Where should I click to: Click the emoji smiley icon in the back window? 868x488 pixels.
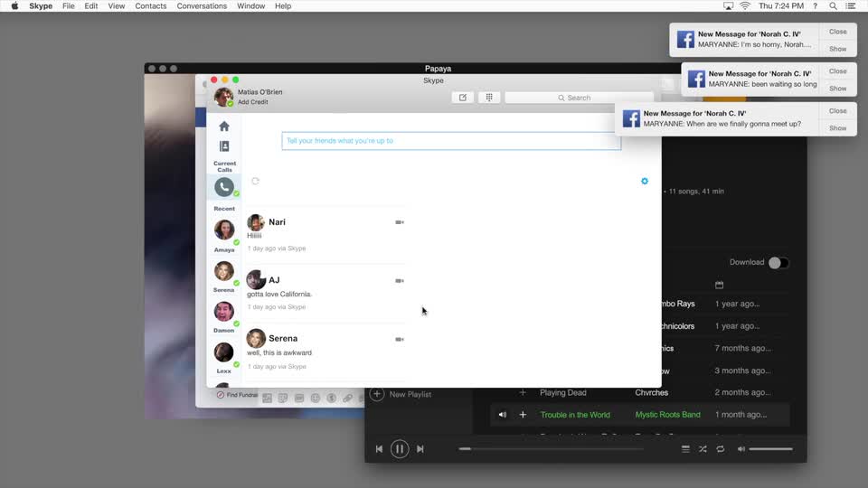[x=315, y=398]
